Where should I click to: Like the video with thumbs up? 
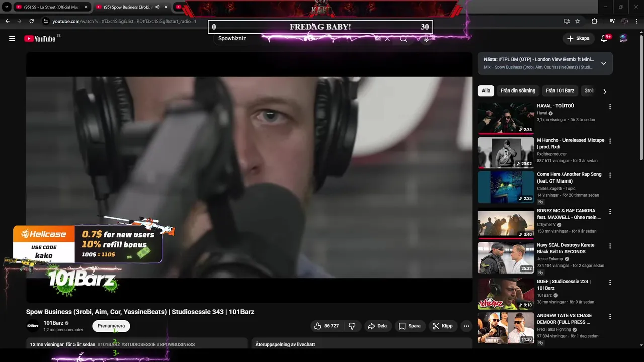click(326, 326)
